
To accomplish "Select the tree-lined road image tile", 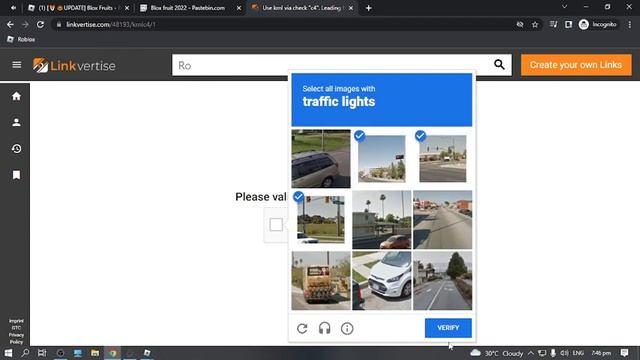I will click(x=442, y=280).
